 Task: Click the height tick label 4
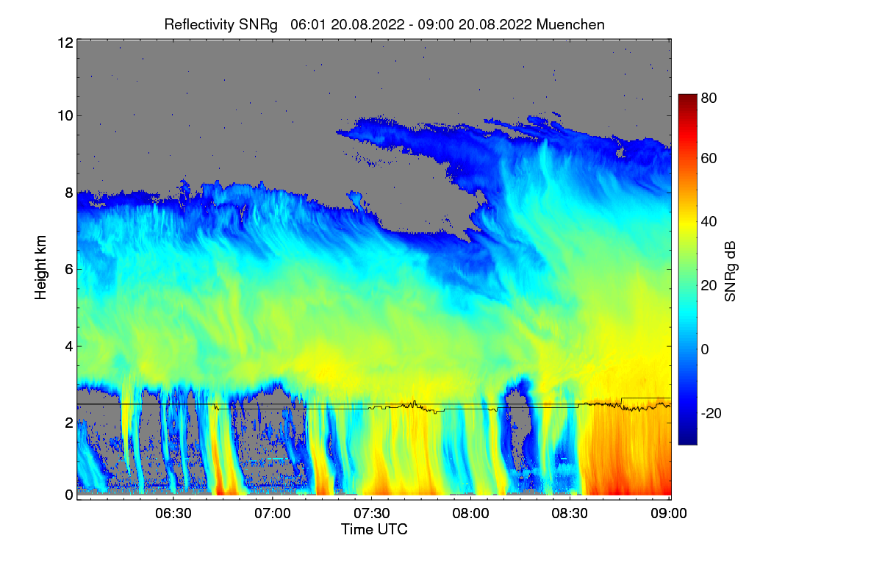coord(68,345)
